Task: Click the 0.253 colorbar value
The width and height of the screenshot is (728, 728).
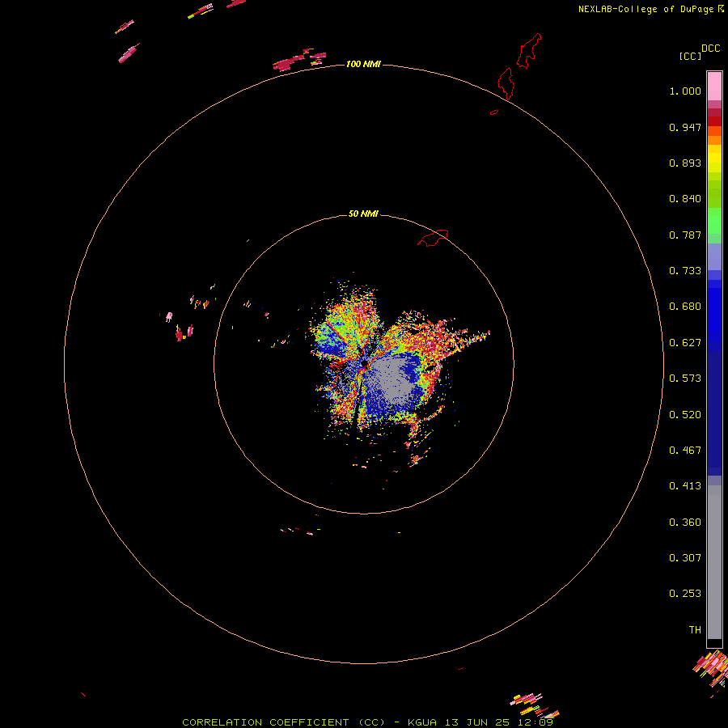Action: click(x=685, y=594)
